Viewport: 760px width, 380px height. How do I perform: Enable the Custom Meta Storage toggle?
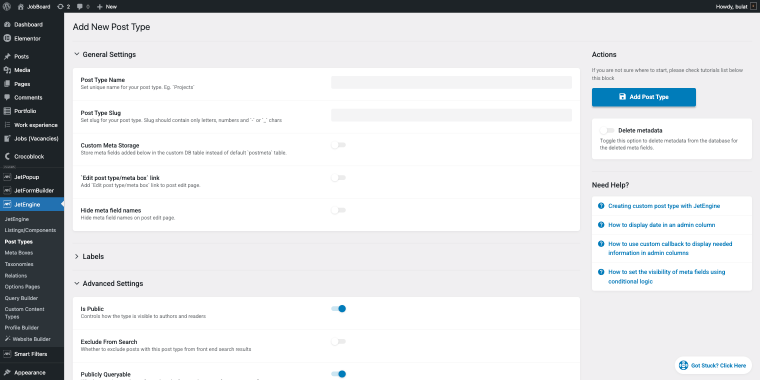(338, 145)
